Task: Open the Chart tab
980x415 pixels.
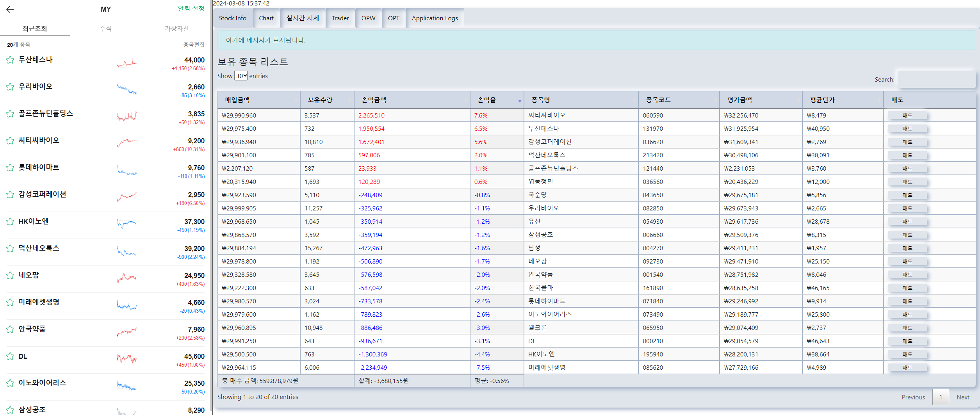Action: [266, 18]
